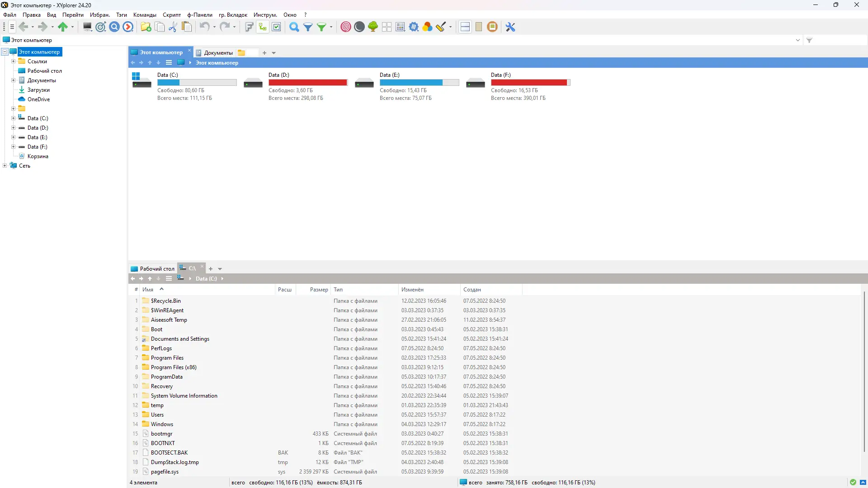This screenshot has height=488, width=868.
Task: Click the Undo arrow icon
Action: [x=204, y=27]
